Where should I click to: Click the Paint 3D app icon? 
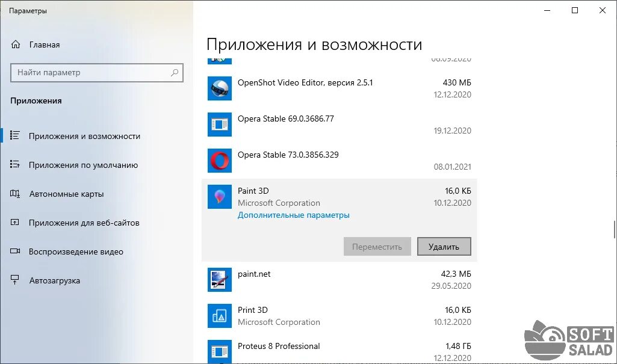pyautogui.click(x=220, y=197)
